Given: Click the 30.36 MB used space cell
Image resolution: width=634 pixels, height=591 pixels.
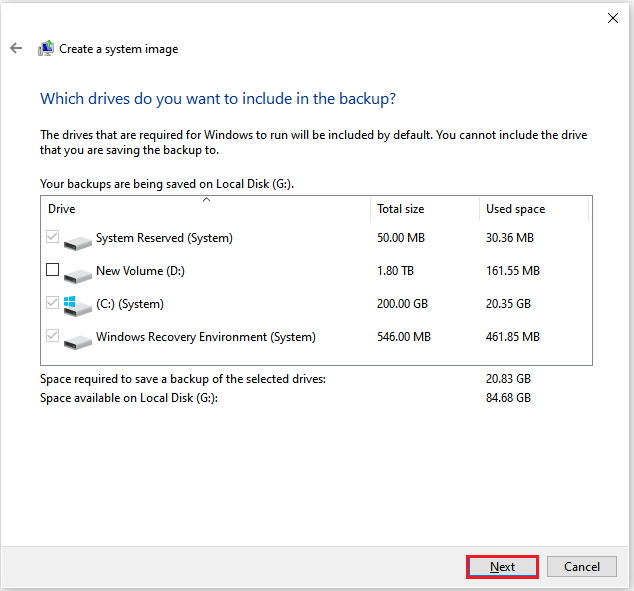Looking at the screenshot, I should pos(509,238).
